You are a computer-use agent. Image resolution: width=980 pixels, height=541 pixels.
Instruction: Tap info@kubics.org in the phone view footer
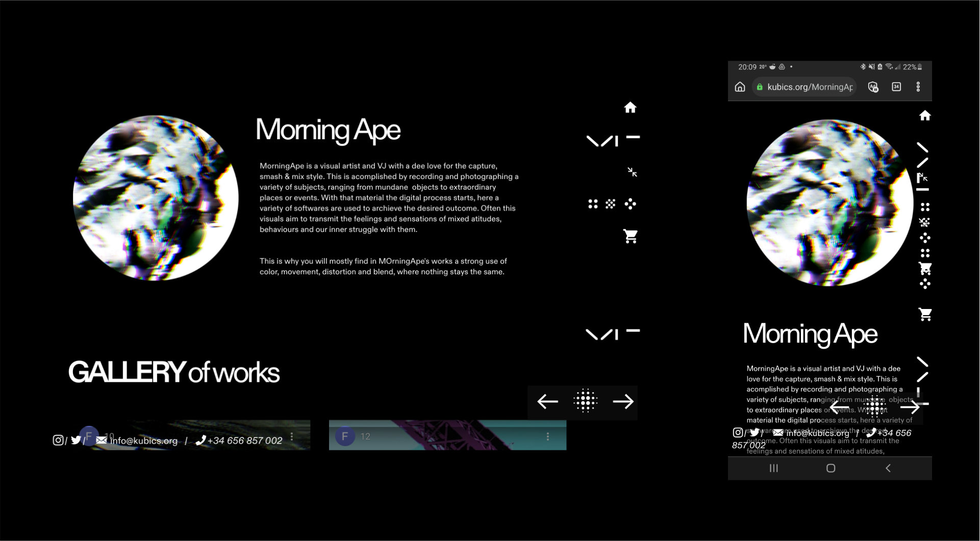point(818,433)
